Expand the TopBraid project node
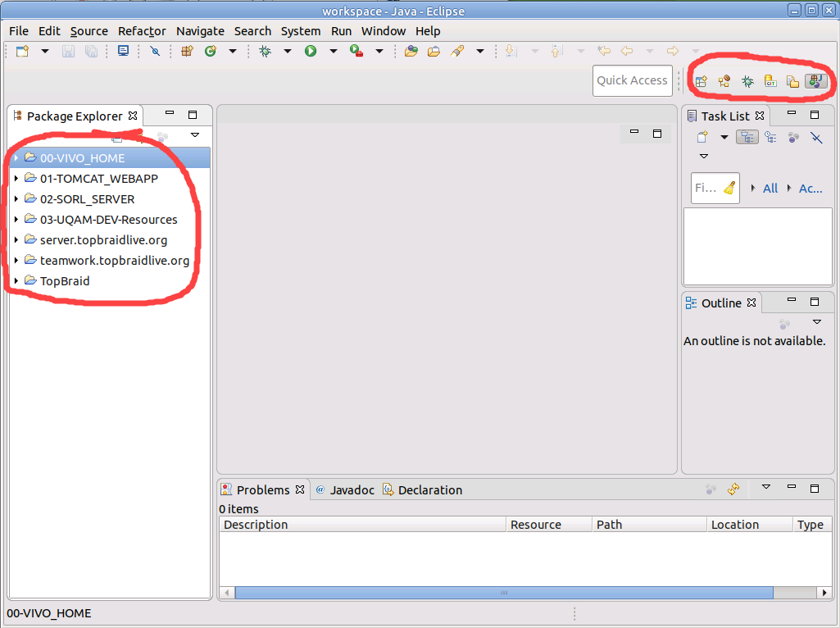The height and width of the screenshot is (628, 840). pyautogui.click(x=16, y=280)
